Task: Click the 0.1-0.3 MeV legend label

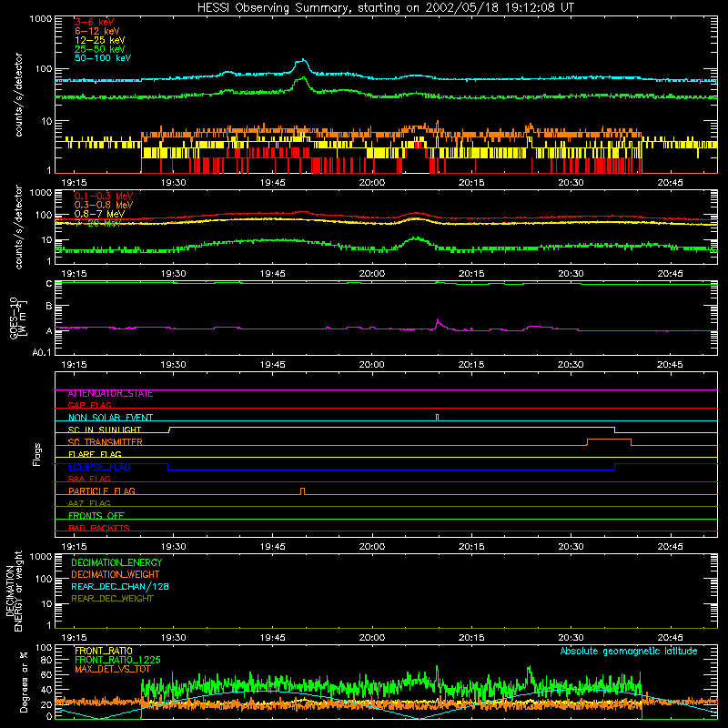Action: [104, 196]
